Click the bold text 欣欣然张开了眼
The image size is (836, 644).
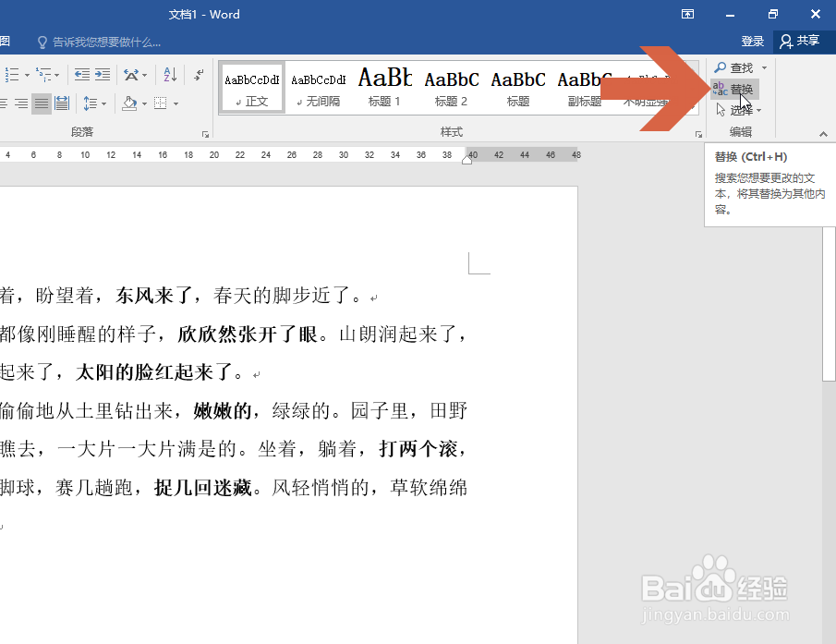248,334
